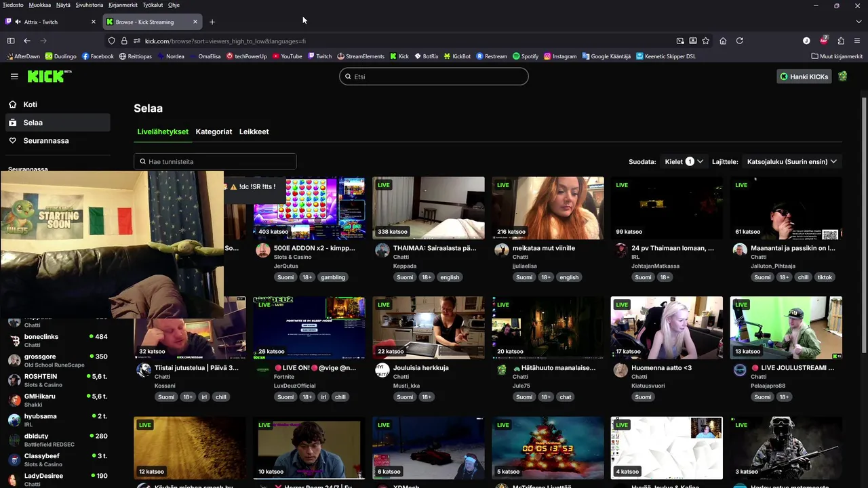
Task: Open the Muut kirjanmerkit bookmarks folder
Action: 837,56
